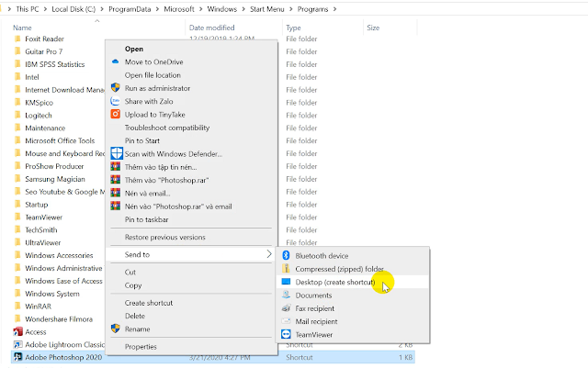Click the zipped folder icon

click(286, 268)
